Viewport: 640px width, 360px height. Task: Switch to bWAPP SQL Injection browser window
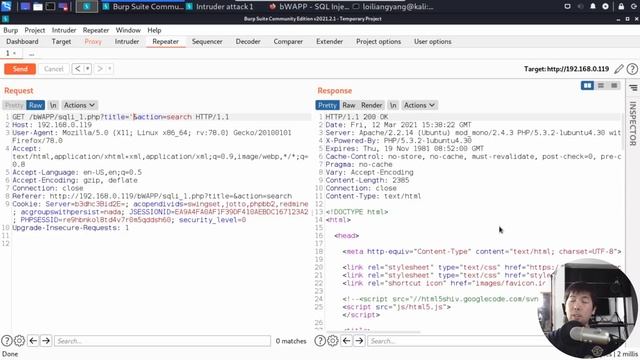(309, 7)
